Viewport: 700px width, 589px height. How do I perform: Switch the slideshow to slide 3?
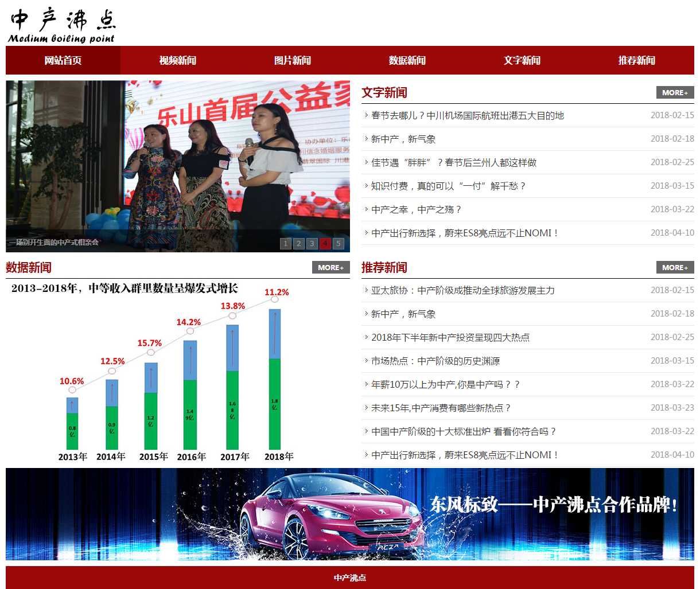312,243
